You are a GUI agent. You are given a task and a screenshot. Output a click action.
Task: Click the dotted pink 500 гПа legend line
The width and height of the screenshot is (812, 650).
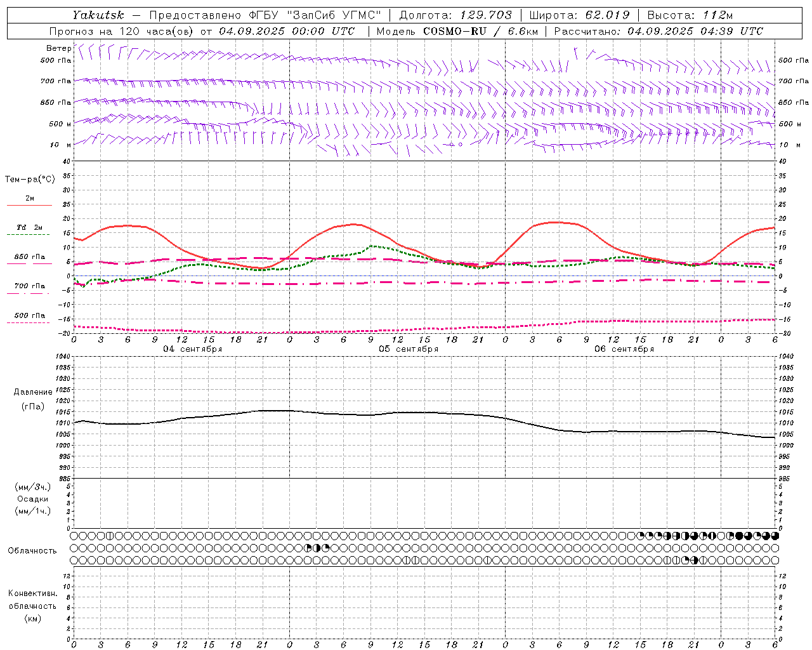coord(29,322)
